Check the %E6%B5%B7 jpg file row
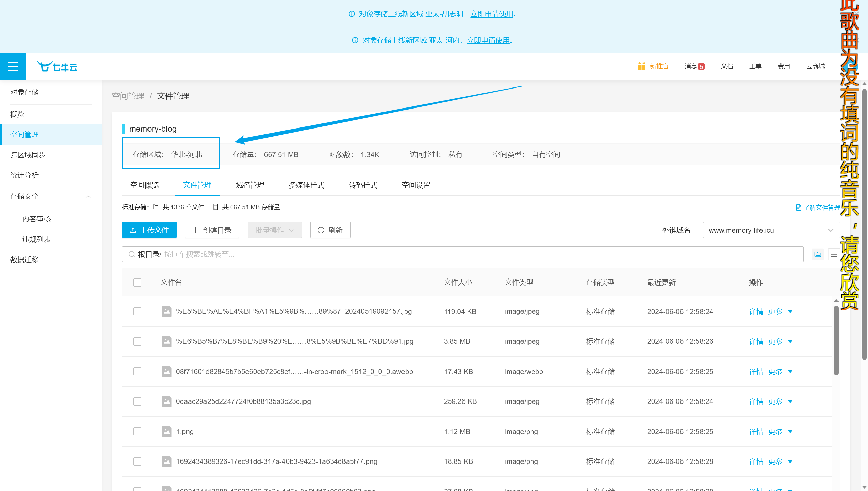The image size is (868, 491). click(137, 341)
